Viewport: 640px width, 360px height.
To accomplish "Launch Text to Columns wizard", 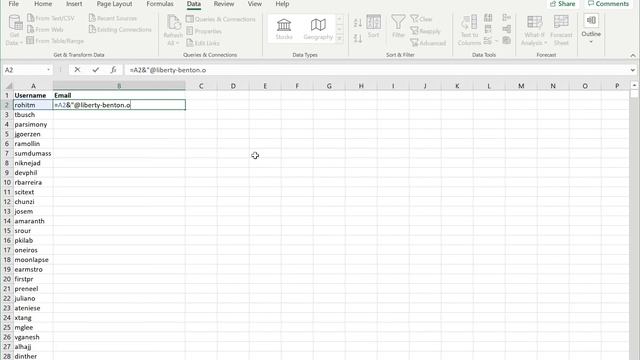I will 469,30.
